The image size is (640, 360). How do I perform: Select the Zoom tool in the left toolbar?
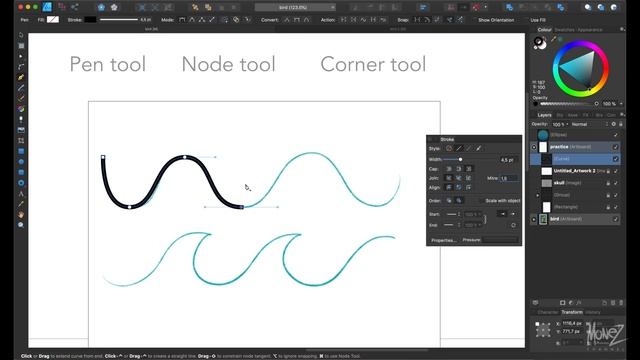pyautogui.click(x=21, y=225)
